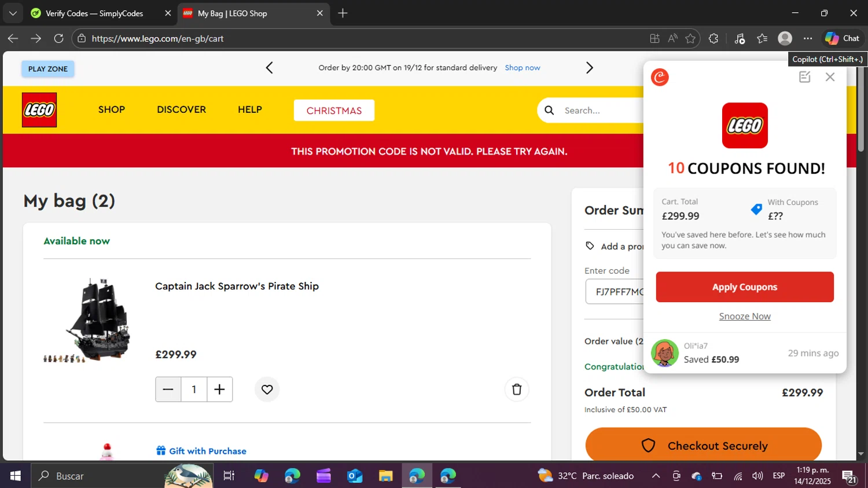Close the My Bag LEGO Shop tab
Screen dimensions: 868x488
coord(319,13)
